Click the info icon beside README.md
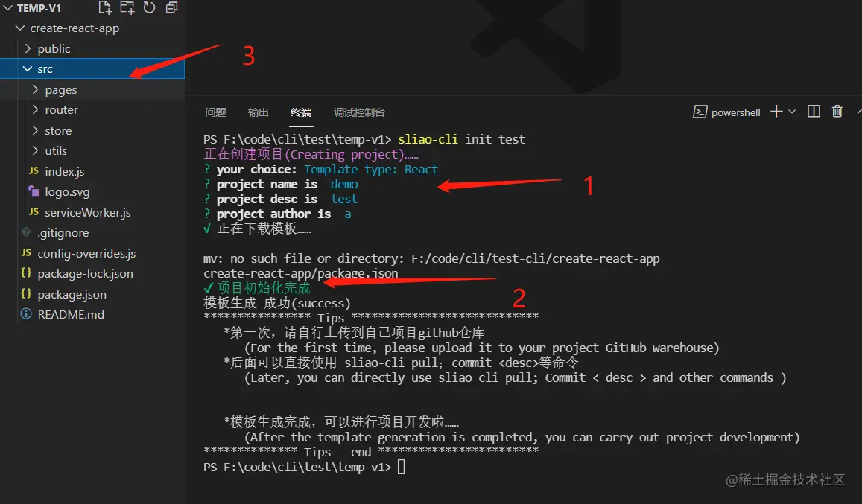 26,314
